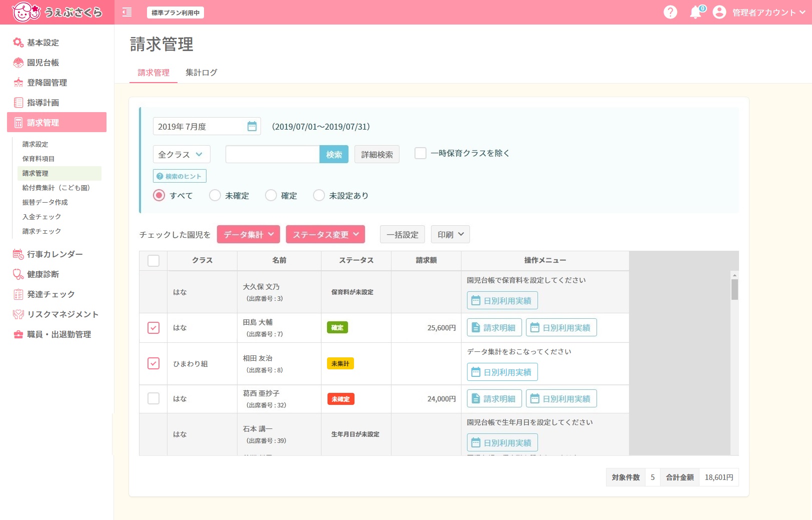
Task: Click calendar icon in 相田 友治's 日別利用実績
Action: (475, 372)
